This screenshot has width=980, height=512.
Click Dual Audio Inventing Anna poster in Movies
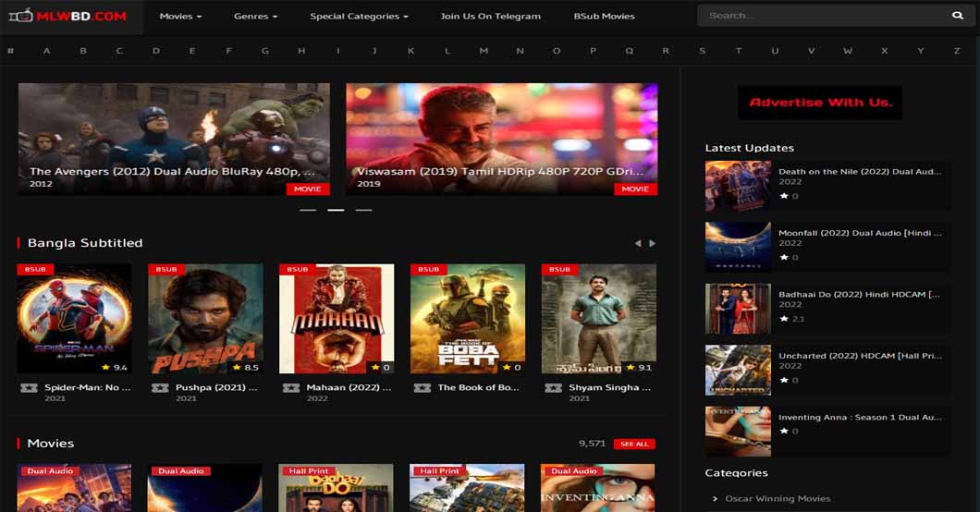coord(597,488)
